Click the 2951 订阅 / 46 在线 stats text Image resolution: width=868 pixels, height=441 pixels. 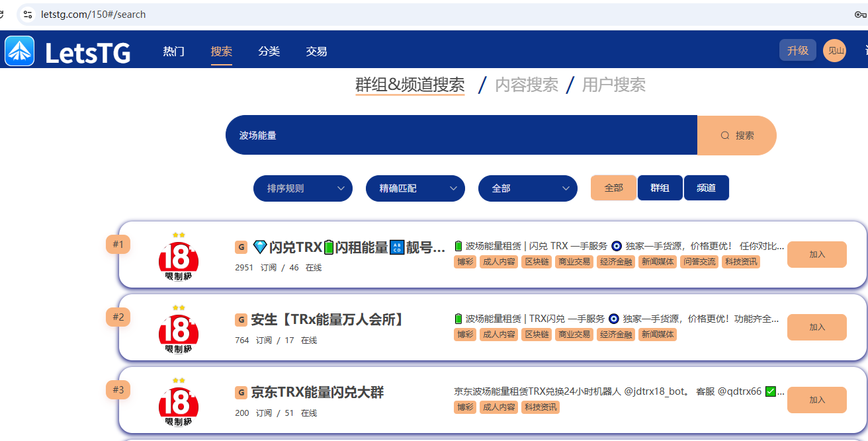pos(279,268)
